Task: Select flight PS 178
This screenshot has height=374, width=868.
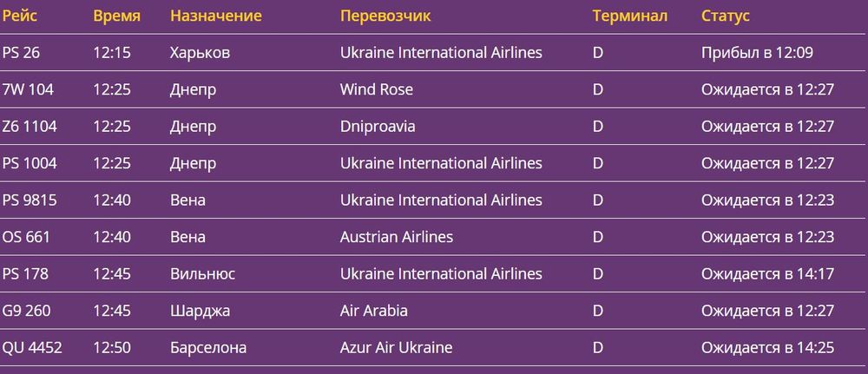Action: (26, 274)
